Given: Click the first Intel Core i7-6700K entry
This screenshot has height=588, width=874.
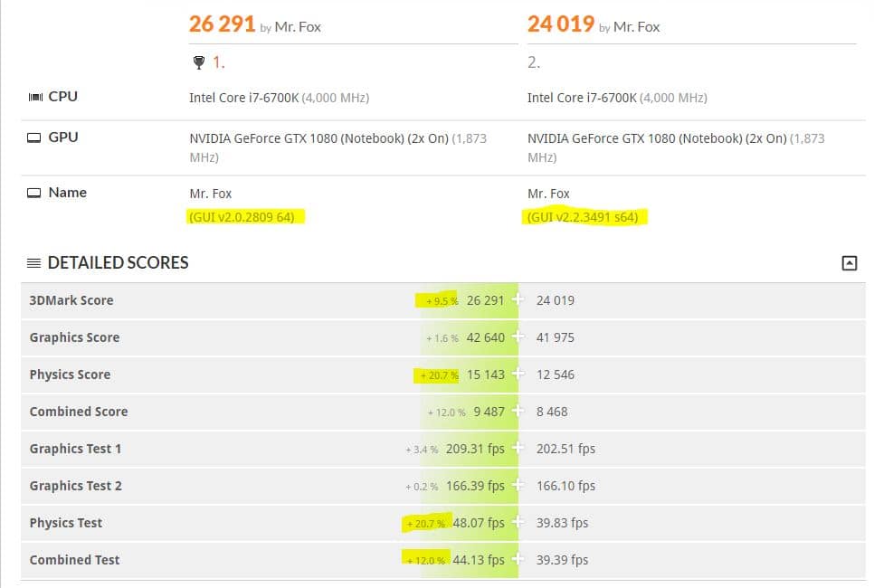Looking at the screenshot, I should (x=244, y=98).
